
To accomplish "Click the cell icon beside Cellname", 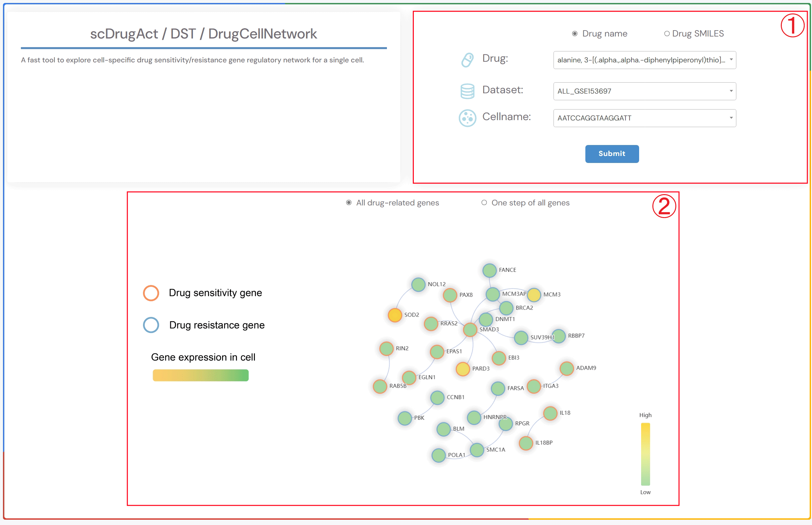I will pos(467,118).
